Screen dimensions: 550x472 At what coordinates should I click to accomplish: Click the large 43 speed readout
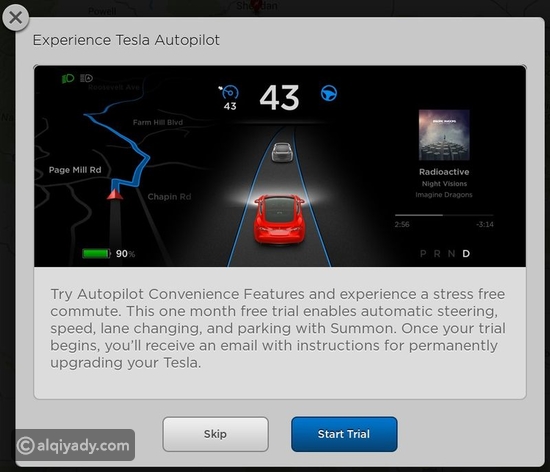pos(279,98)
